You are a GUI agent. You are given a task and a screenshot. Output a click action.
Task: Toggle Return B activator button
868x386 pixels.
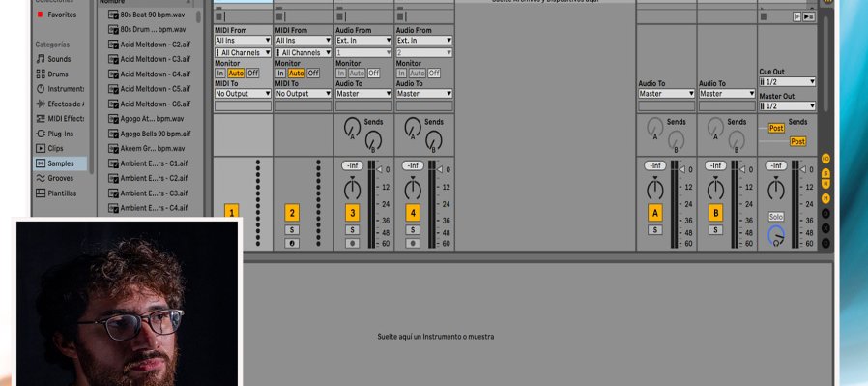pos(715,213)
